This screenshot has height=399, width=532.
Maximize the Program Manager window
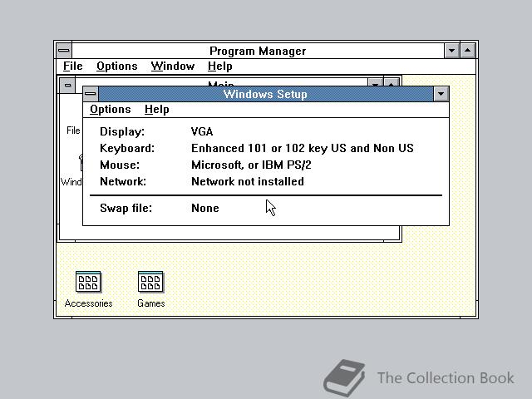click(x=467, y=51)
